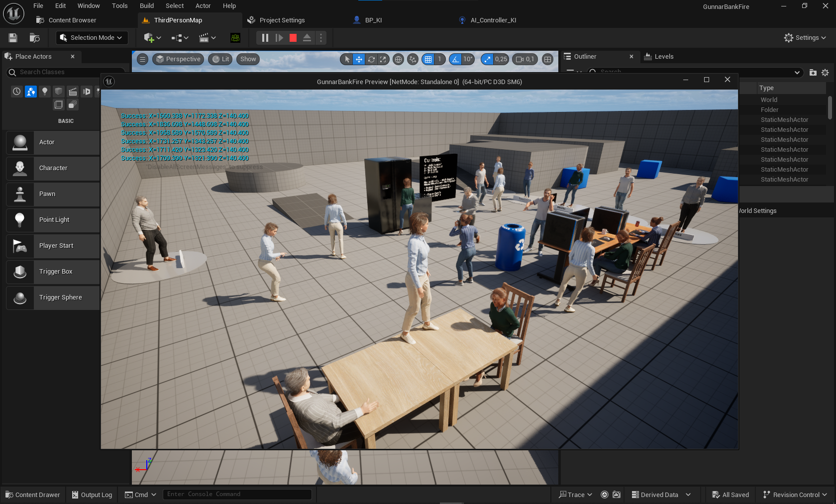Show the Lights category in Place Actors

tap(45, 91)
